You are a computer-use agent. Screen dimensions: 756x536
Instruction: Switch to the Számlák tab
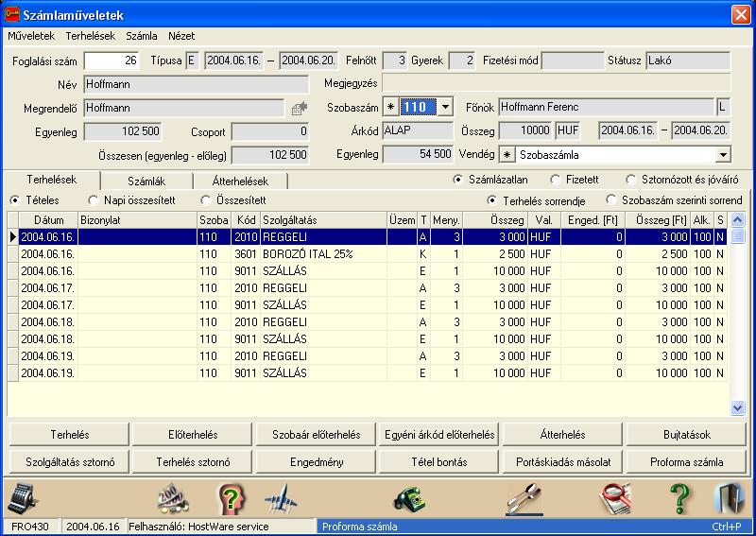coord(146,182)
